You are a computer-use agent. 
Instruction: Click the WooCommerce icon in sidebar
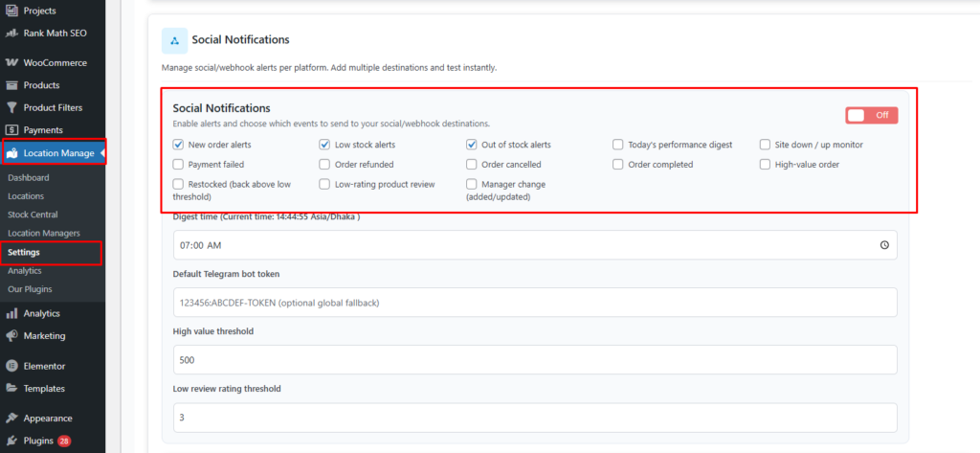click(x=12, y=63)
